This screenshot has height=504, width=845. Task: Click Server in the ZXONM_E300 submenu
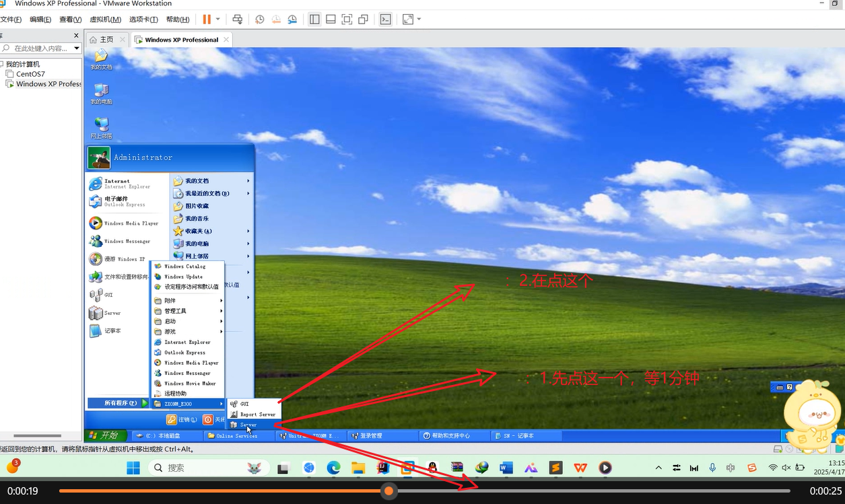253,425
